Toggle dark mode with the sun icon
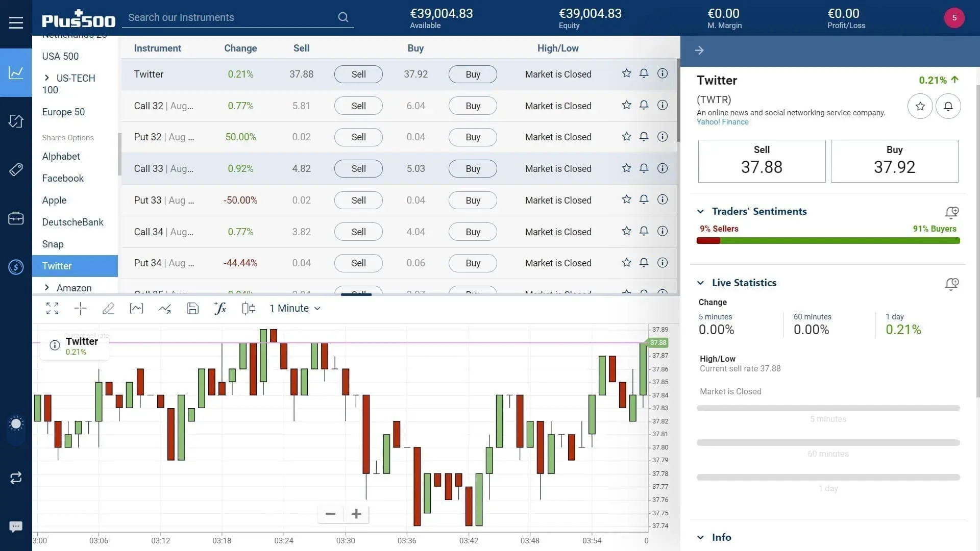This screenshot has width=980, height=551. pos(16,423)
